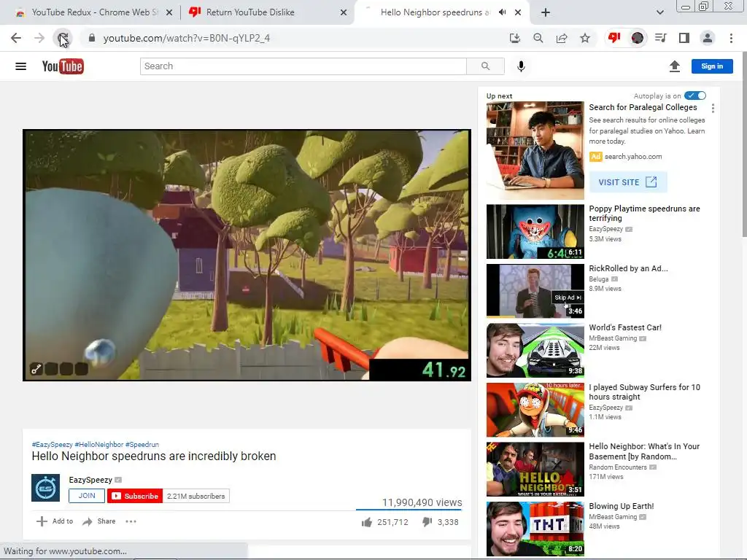747x560 pixels.
Task: Click the Sign in button
Action: click(712, 66)
